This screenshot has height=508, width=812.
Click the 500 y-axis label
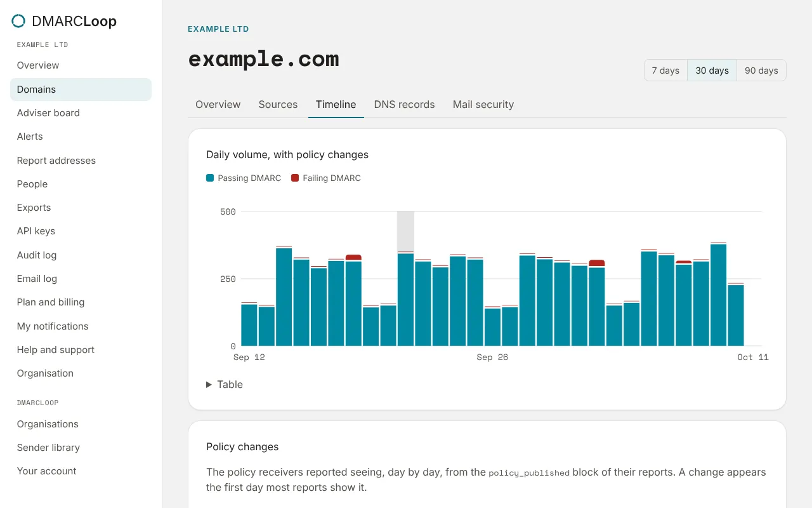pos(228,212)
